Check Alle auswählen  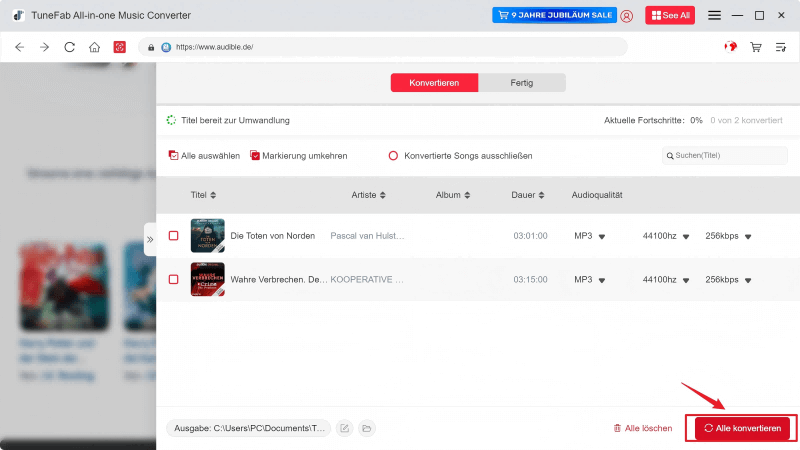[x=204, y=156]
